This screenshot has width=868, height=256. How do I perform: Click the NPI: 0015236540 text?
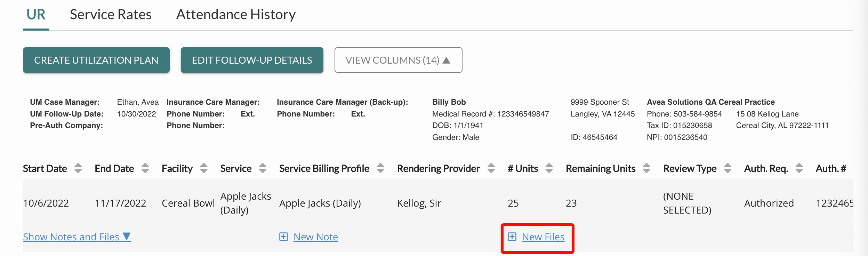(677, 137)
